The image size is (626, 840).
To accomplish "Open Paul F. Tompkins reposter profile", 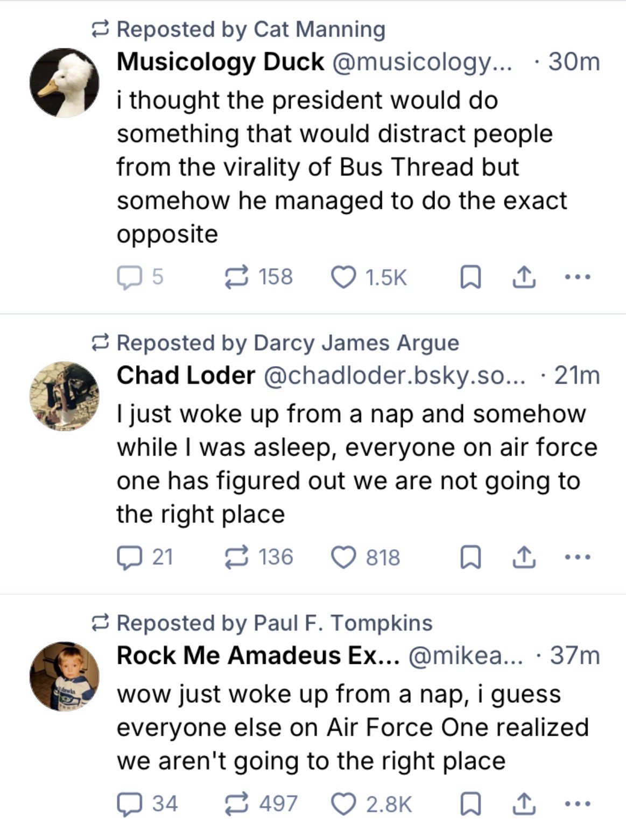I will pyautogui.click(x=343, y=623).
